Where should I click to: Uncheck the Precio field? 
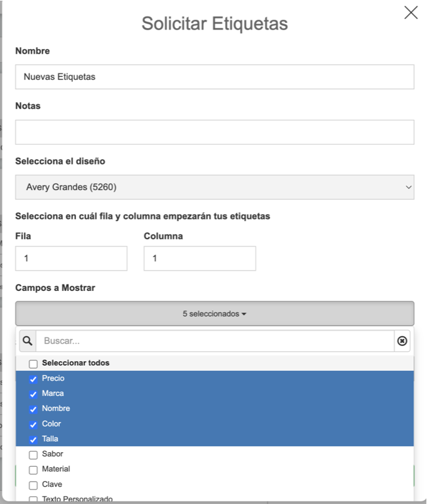(x=33, y=379)
